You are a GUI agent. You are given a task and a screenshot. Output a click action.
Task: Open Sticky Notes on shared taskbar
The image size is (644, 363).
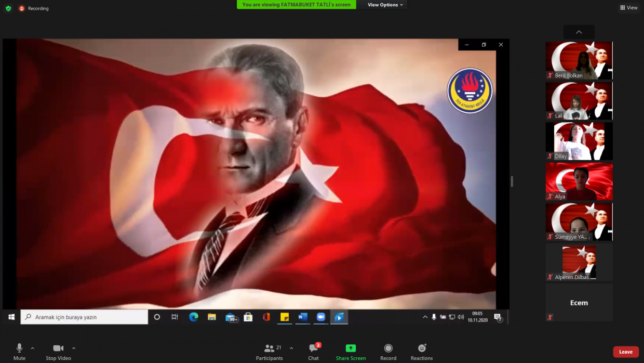pos(285,317)
